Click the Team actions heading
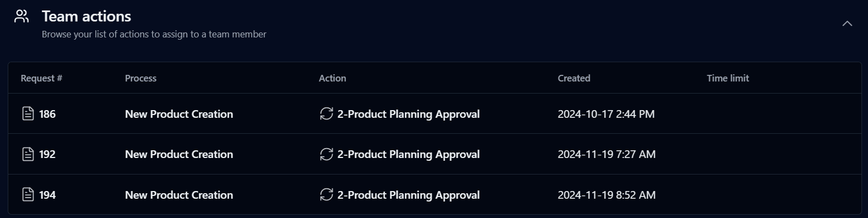Screen dimensions: 868x218 [86, 17]
